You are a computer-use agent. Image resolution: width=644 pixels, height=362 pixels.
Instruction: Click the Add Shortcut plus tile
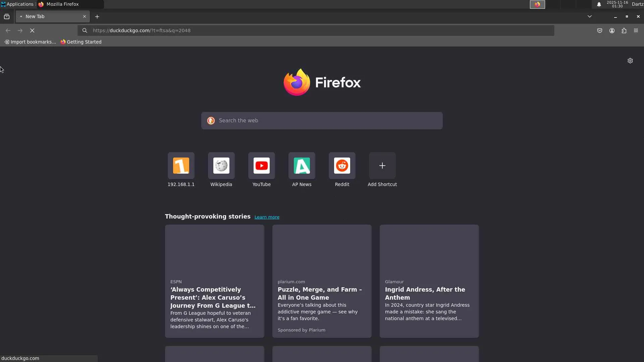tap(382, 166)
